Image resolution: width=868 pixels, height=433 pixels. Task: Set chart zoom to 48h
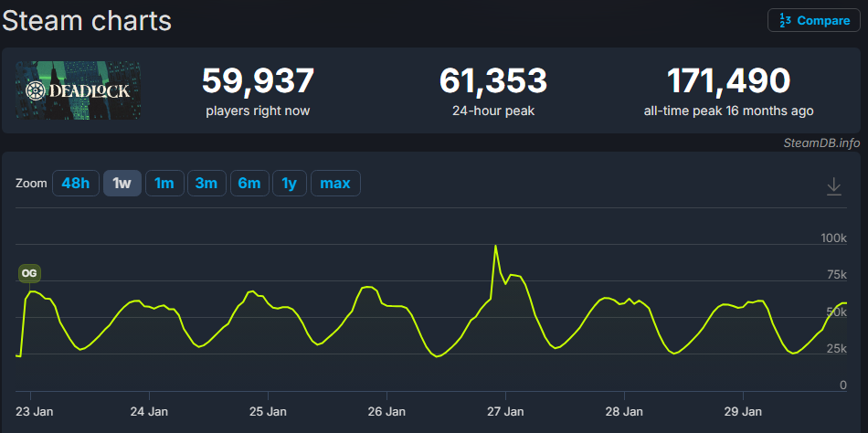click(x=76, y=184)
